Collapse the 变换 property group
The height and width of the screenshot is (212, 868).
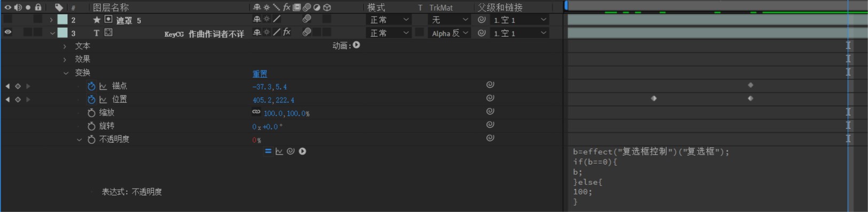pos(66,73)
